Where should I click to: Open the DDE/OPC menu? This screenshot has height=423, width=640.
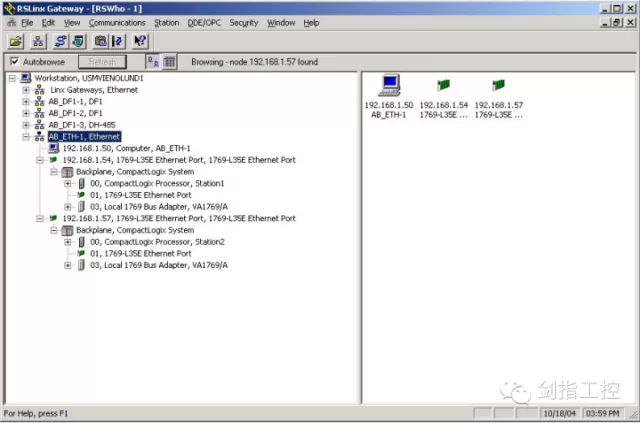coord(204,22)
